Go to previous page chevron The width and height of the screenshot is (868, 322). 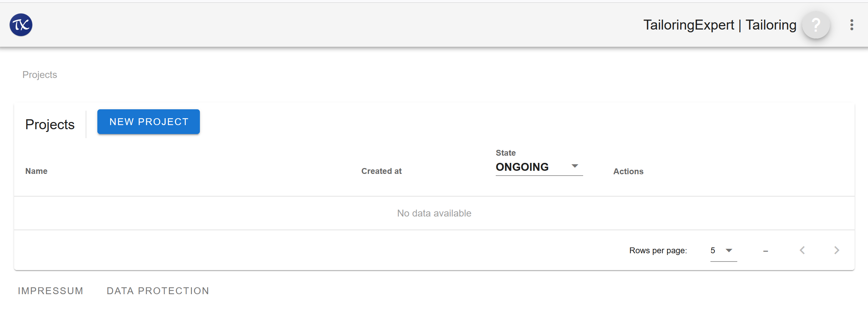(x=802, y=250)
